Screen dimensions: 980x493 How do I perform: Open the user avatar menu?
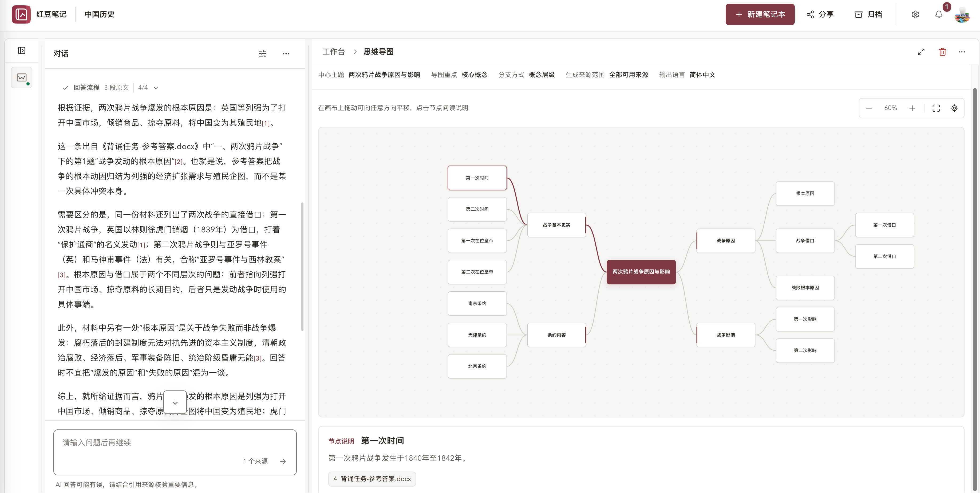click(x=962, y=15)
